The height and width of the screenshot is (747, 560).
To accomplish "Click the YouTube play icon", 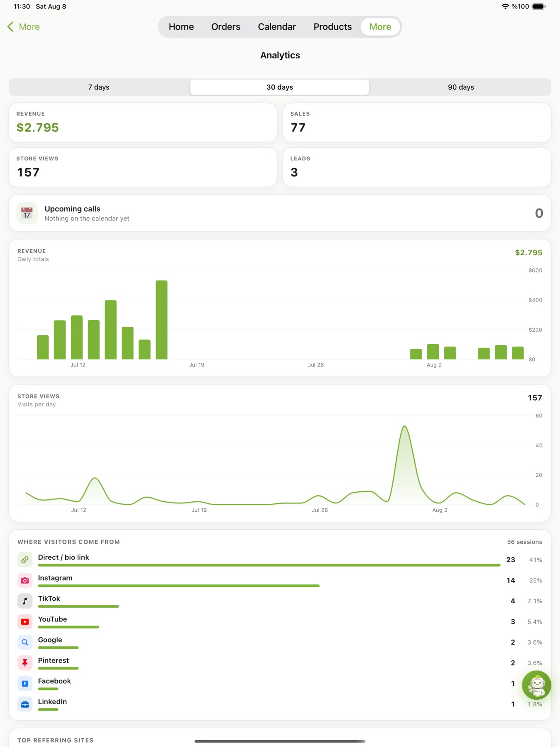I will (25, 622).
